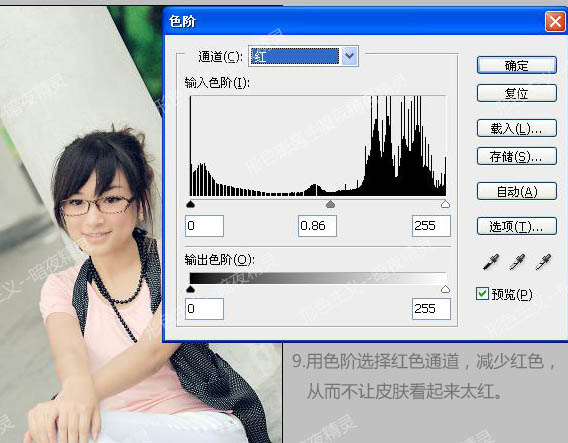Select the gray point eyedropper
Image resolution: width=568 pixels, height=443 pixels.
click(517, 262)
